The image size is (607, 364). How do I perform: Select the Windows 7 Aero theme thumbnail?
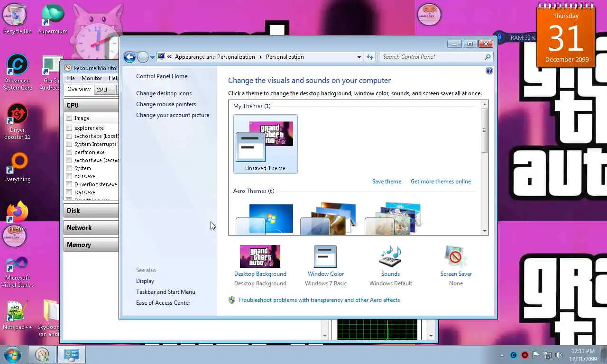[266, 219]
